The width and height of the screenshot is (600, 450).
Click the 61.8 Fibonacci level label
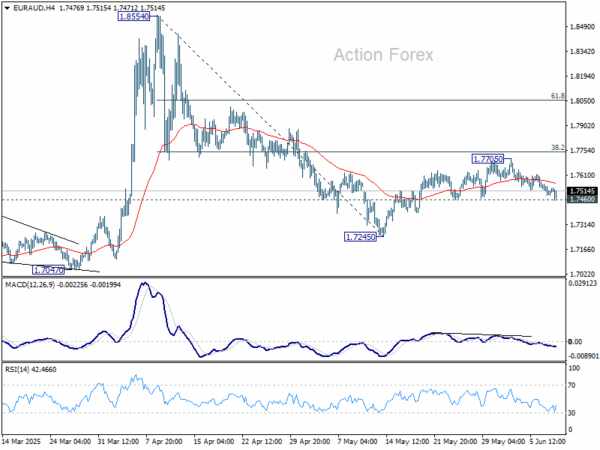click(x=558, y=96)
